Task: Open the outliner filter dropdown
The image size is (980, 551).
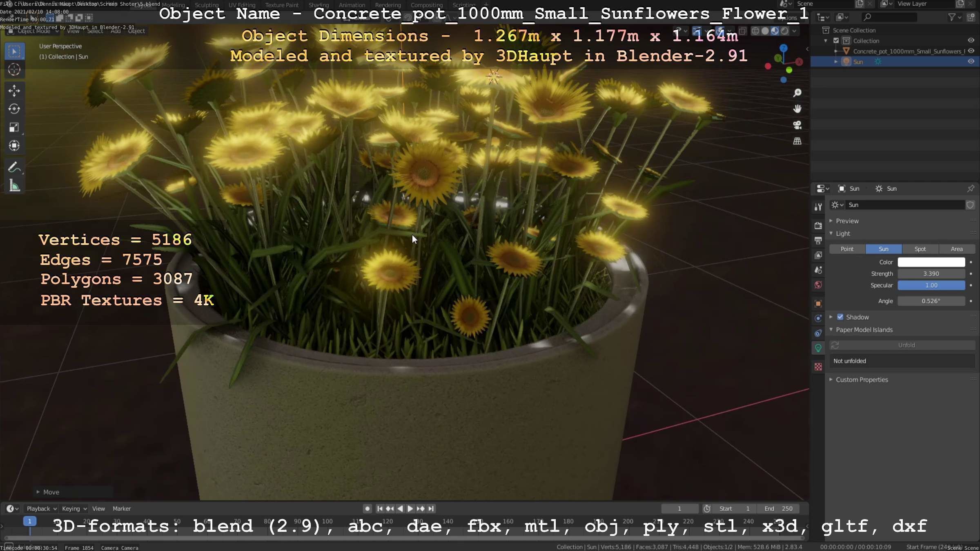Action: pos(954,17)
